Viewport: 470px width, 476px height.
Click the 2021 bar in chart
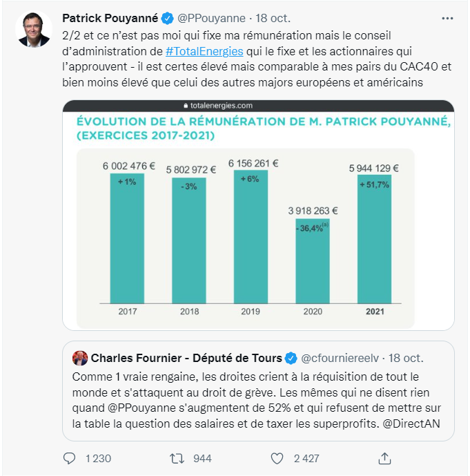click(x=375, y=239)
